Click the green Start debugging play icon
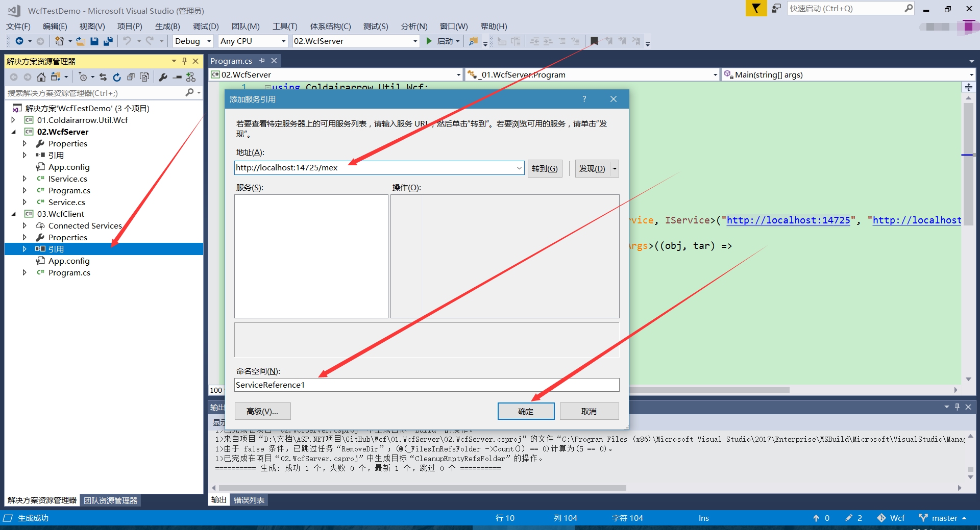Viewport: 980px width, 530px height. [429, 41]
